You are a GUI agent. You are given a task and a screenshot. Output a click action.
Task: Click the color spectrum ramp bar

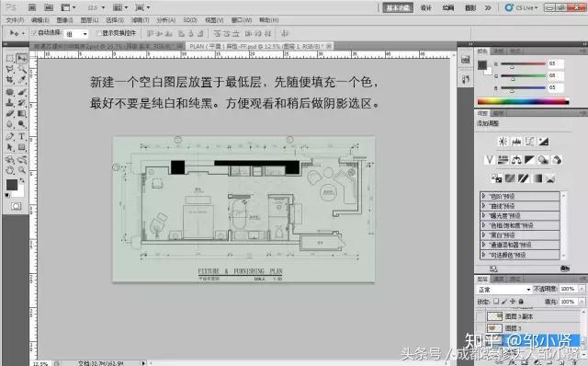tap(523, 101)
